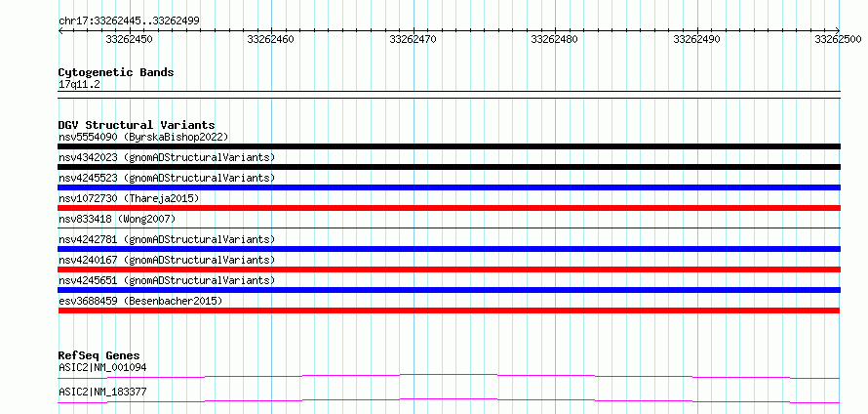Open the nsv1072730 (Thareja2015) label

[x=129, y=198]
